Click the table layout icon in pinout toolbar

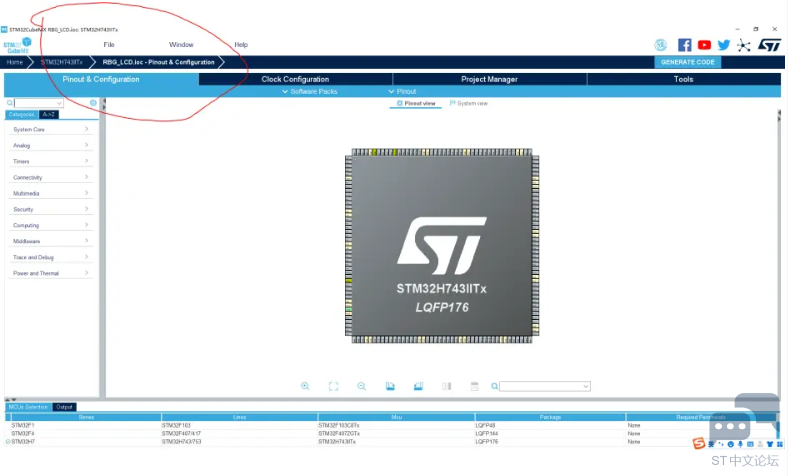click(474, 386)
